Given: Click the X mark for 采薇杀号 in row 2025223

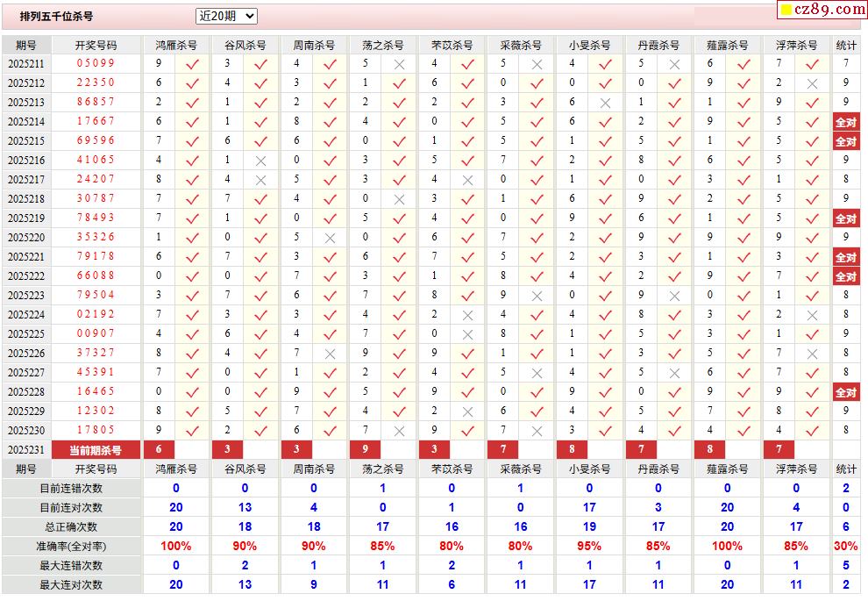Looking at the screenshot, I should point(537,297).
